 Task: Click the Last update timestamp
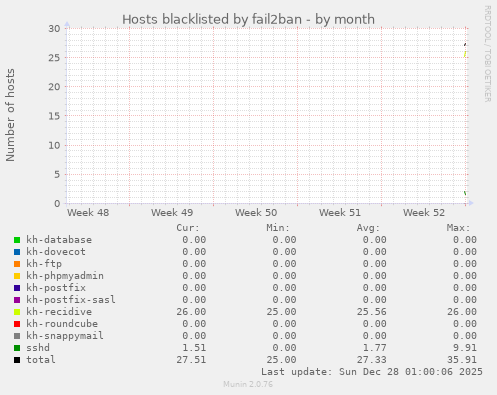point(372,372)
